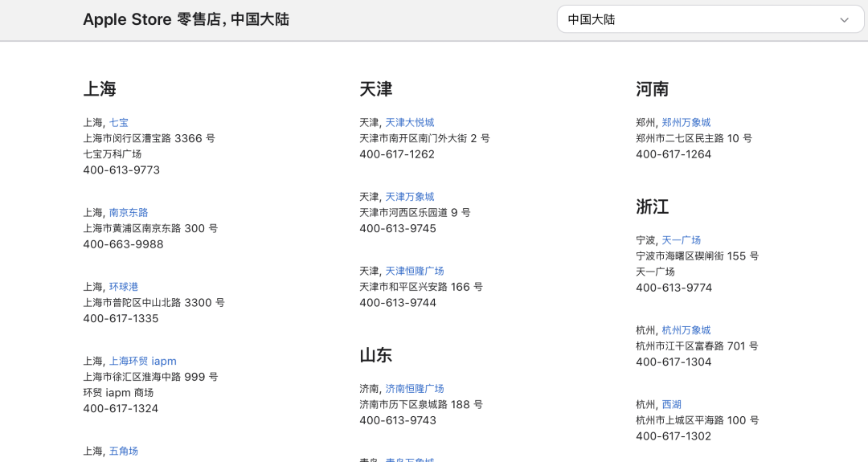The image size is (868, 462).
Task: Click phone number 400-613-9744
Action: (398, 302)
